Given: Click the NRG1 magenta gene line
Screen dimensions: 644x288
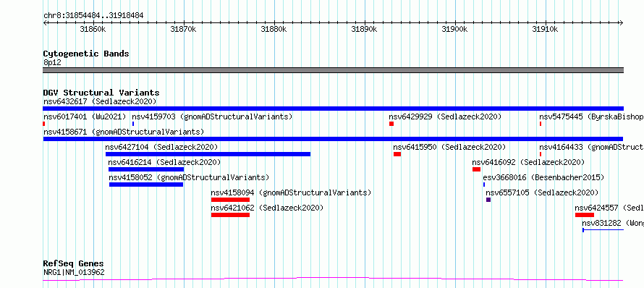Looking at the screenshot, I should tap(333, 279).
